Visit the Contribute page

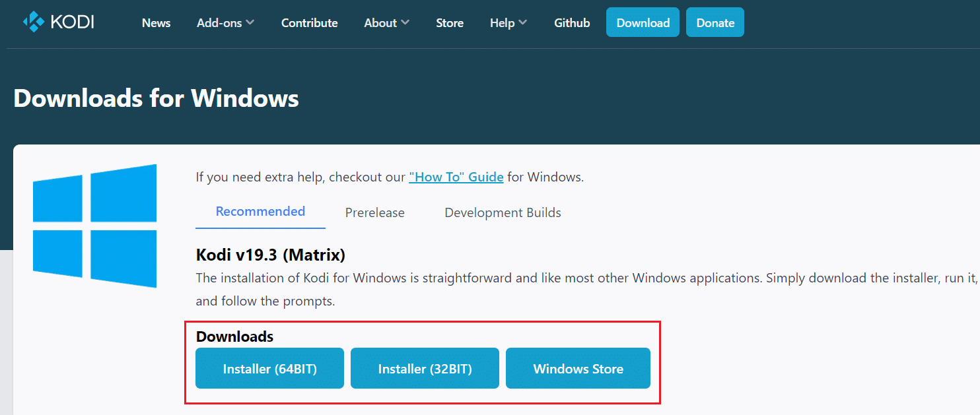pos(309,22)
